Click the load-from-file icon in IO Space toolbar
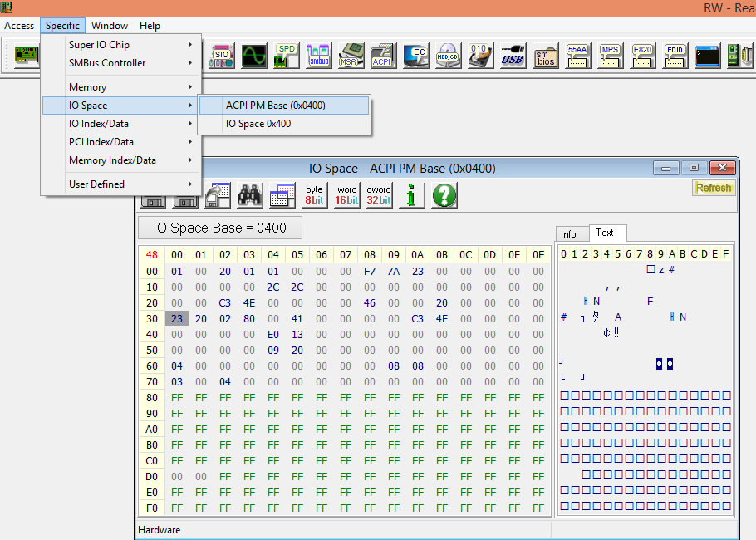Viewport: 756px width, 540px height. pos(218,195)
